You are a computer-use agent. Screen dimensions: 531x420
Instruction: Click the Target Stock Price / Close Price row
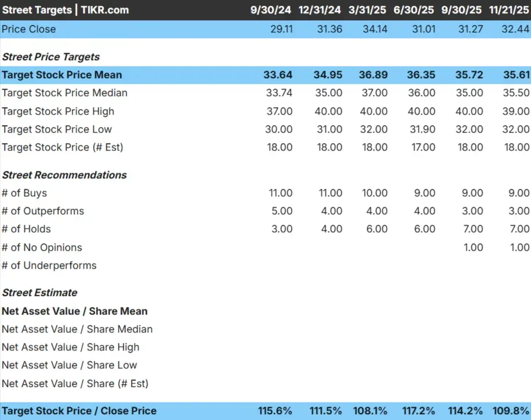point(79,411)
